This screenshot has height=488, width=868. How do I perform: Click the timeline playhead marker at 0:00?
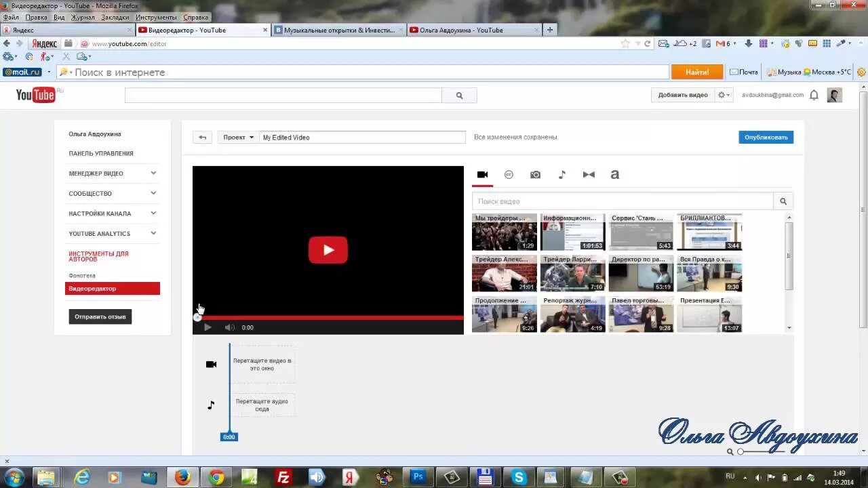tap(229, 437)
